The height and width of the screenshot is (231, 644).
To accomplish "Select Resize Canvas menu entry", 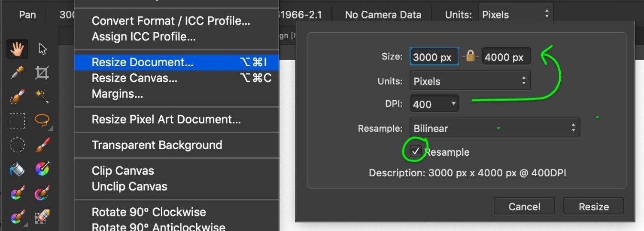I will point(176,78).
